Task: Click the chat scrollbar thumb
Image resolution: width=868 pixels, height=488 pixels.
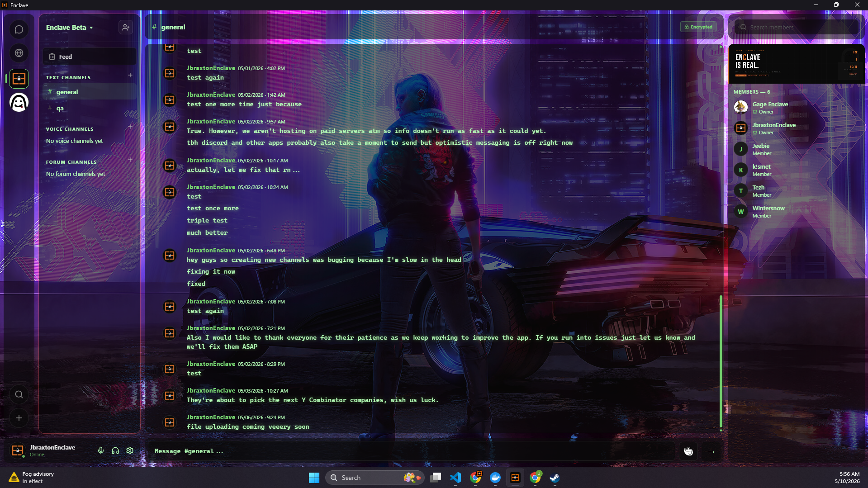Action: (721, 362)
